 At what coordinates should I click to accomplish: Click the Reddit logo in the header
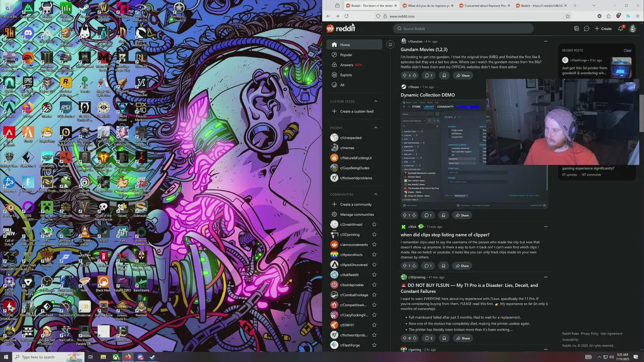[x=341, y=29]
